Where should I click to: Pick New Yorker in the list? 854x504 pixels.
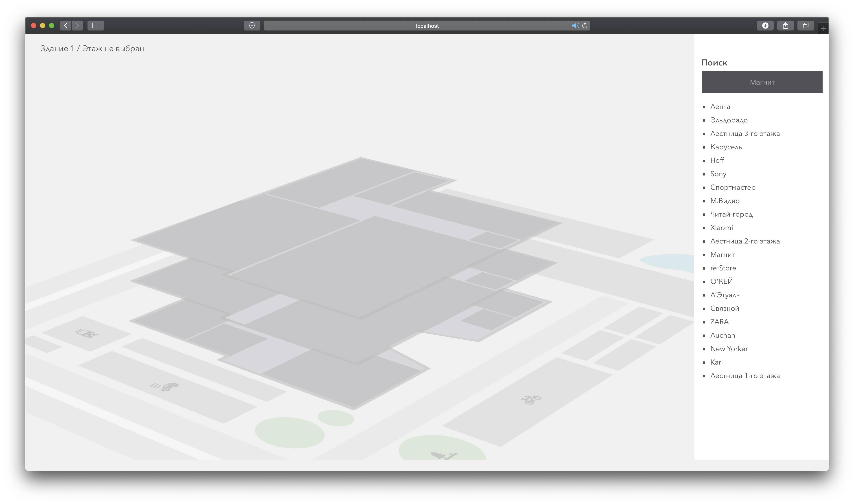click(x=729, y=349)
